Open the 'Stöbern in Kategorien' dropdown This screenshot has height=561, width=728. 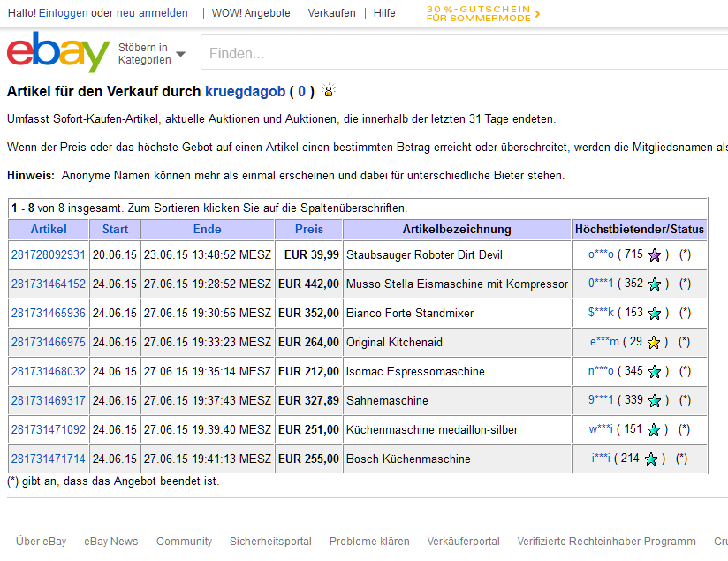[x=151, y=54]
